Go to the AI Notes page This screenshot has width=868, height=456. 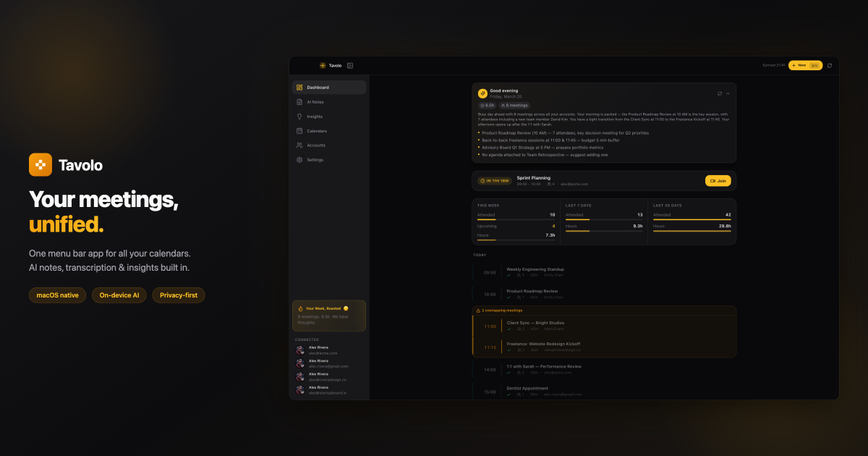[x=315, y=102]
